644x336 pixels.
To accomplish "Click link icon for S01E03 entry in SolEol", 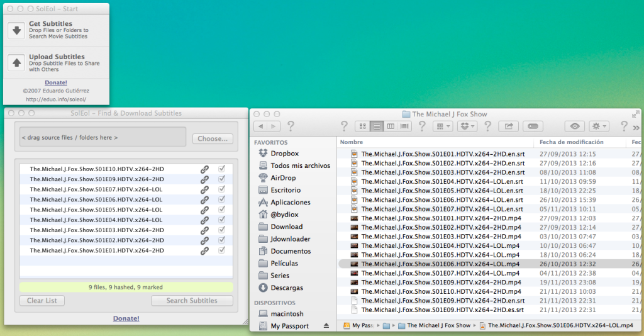I will [x=204, y=230].
